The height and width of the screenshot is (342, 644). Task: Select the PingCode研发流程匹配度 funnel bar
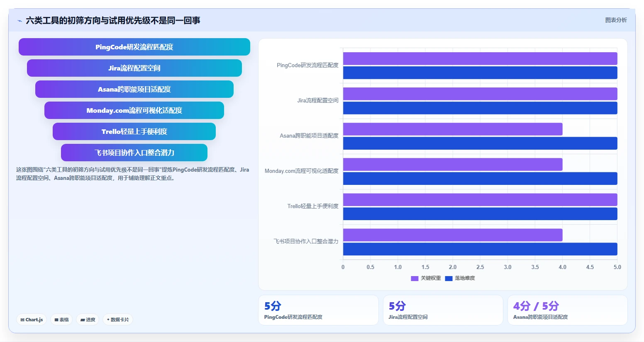click(x=134, y=47)
